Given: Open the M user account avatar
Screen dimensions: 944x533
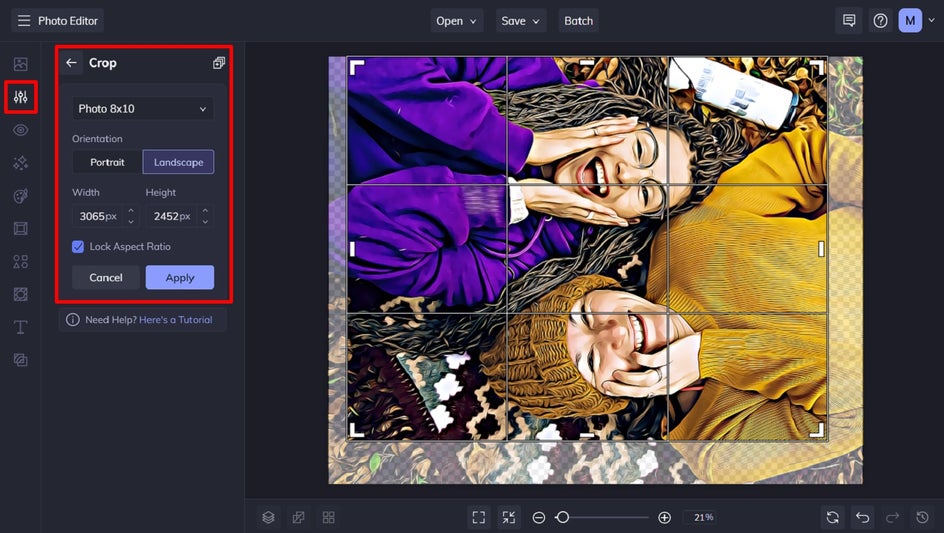Looking at the screenshot, I should tap(910, 20).
